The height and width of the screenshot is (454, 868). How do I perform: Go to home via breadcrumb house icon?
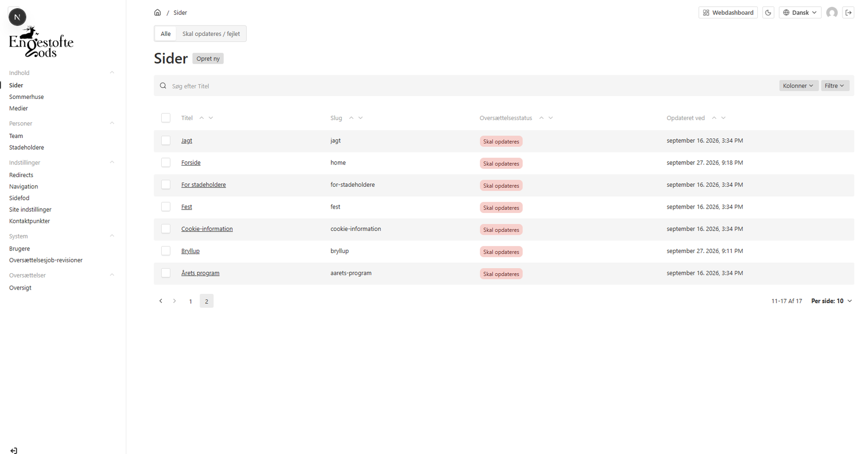tap(157, 12)
